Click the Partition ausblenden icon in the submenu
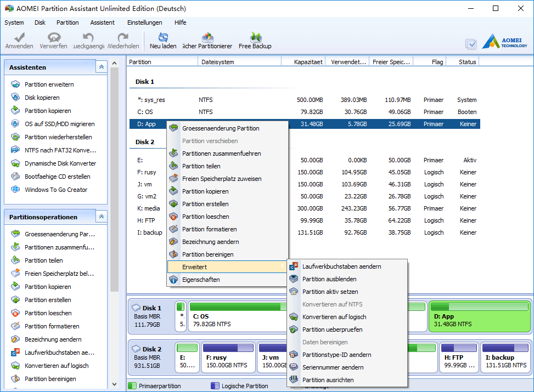 294,279
